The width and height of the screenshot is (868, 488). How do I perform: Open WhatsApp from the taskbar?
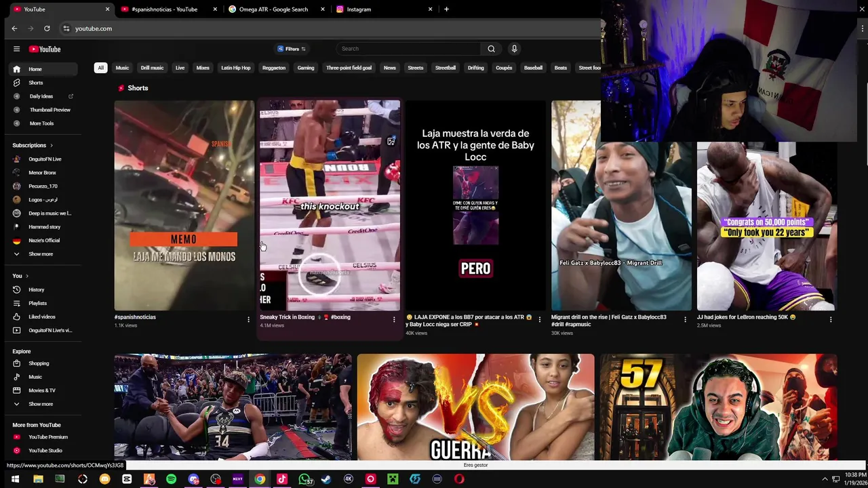pyautogui.click(x=304, y=479)
